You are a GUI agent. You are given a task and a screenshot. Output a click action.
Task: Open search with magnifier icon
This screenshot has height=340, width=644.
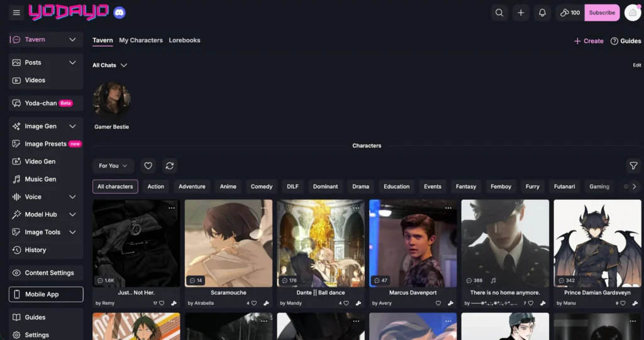point(499,13)
